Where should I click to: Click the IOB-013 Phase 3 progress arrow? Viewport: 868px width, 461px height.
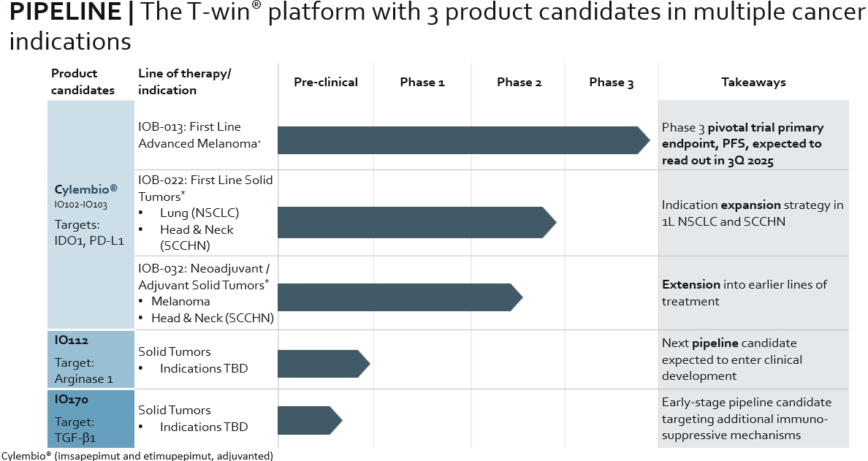pos(460,140)
